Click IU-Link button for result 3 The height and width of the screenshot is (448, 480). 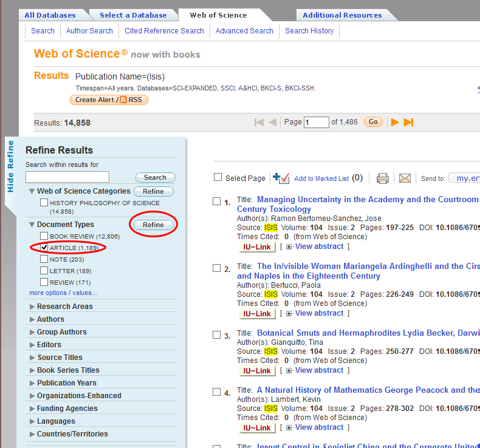(x=257, y=371)
